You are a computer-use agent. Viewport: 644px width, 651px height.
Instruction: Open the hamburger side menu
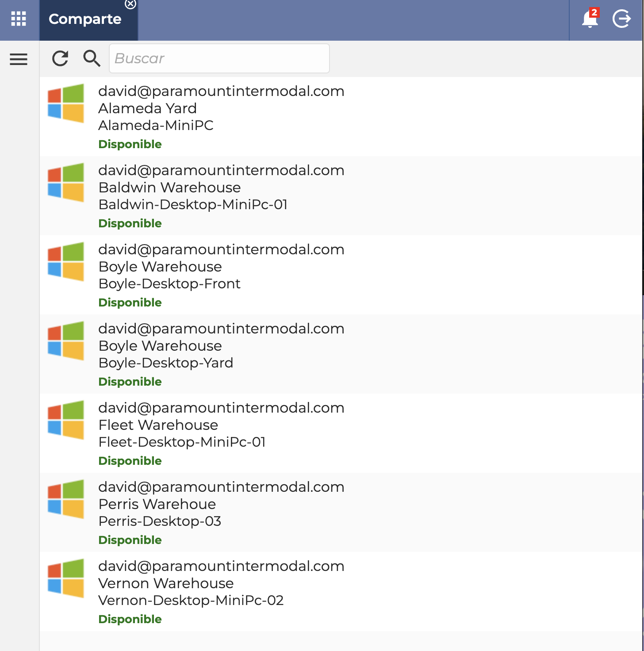pyautogui.click(x=19, y=59)
